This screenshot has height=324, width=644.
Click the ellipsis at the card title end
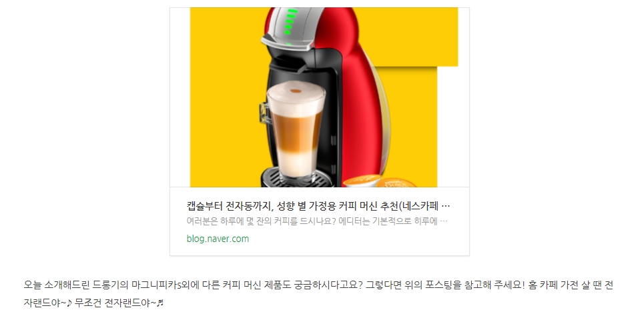(447, 206)
